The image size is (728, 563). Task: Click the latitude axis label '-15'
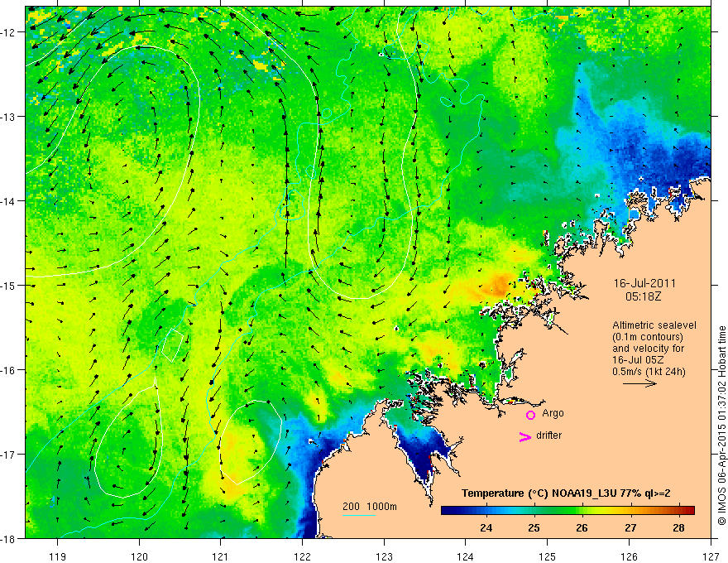pyautogui.click(x=9, y=285)
